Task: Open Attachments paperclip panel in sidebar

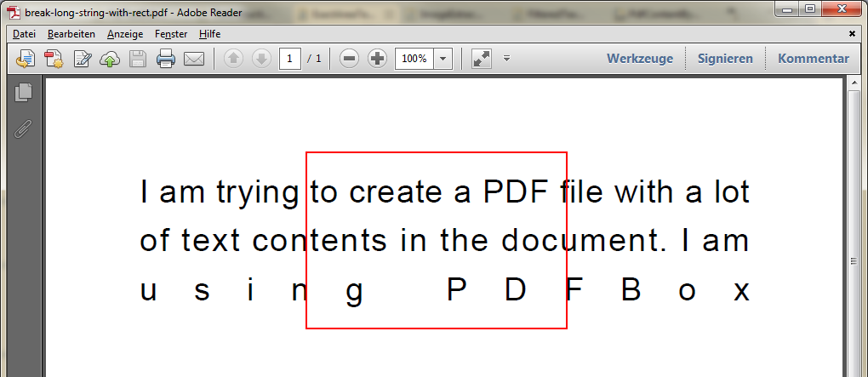Action: coord(23,129)
